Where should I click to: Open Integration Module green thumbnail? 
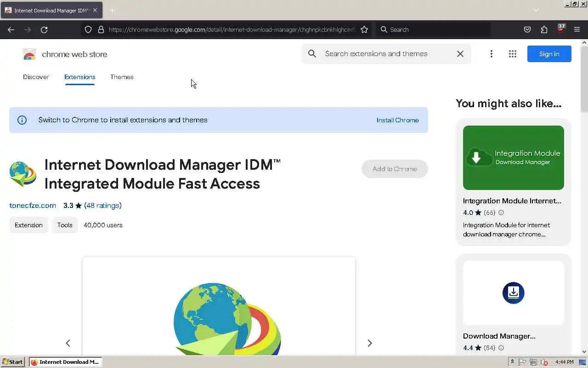[514, 158]
